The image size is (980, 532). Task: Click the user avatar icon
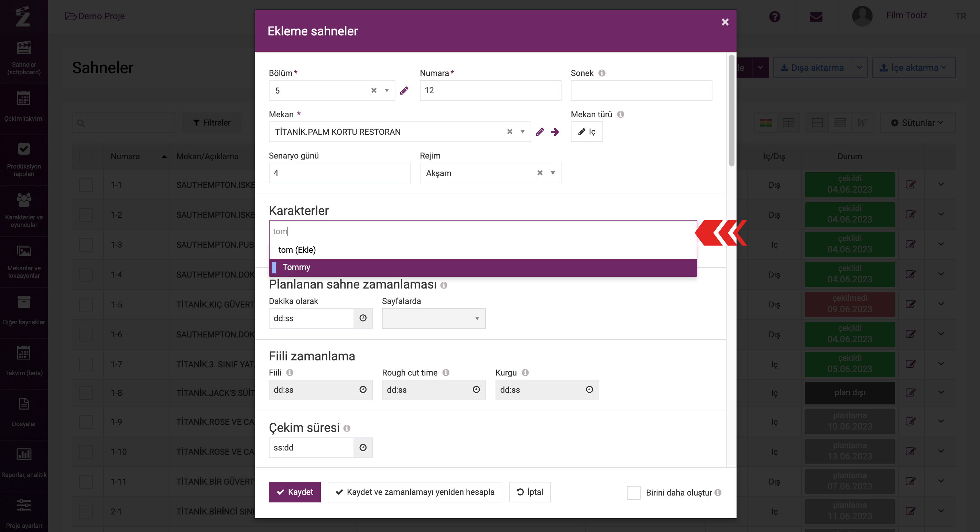point(862,16)
